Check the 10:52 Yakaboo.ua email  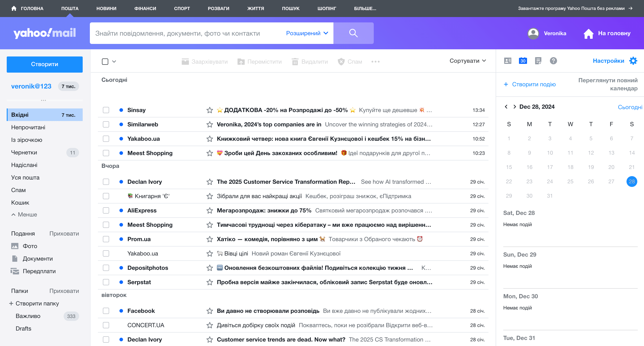pyautogui.click(x=106, y=139)
